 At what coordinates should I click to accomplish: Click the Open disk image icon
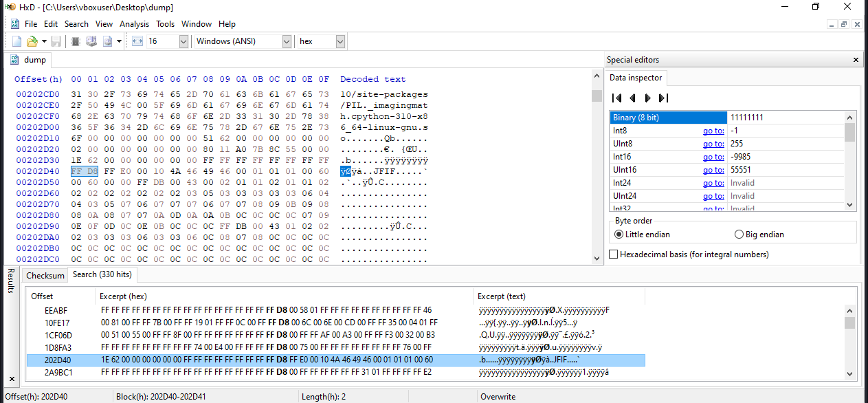108,41
